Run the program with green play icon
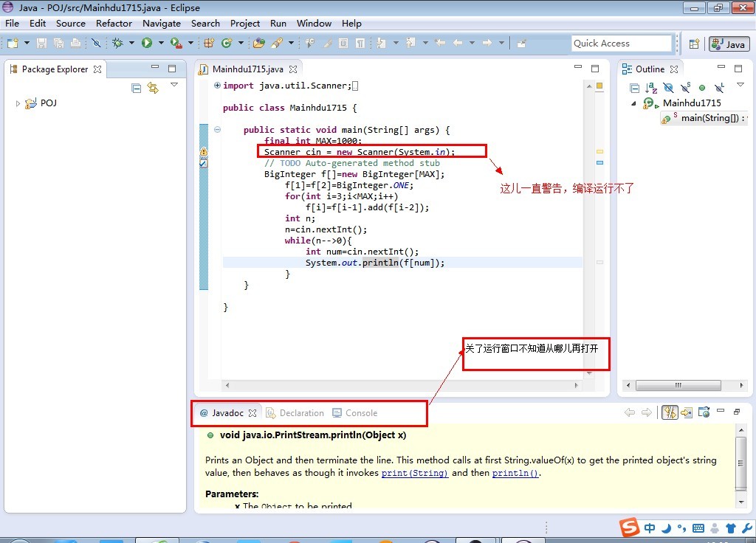Image resolution: width=756 pixels, height=543 pixels. coord(147,44)
